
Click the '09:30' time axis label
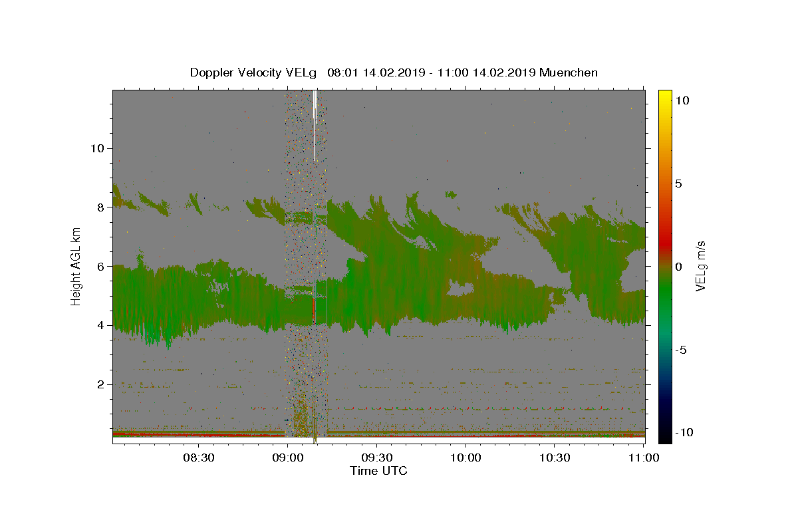coord(376,458)
